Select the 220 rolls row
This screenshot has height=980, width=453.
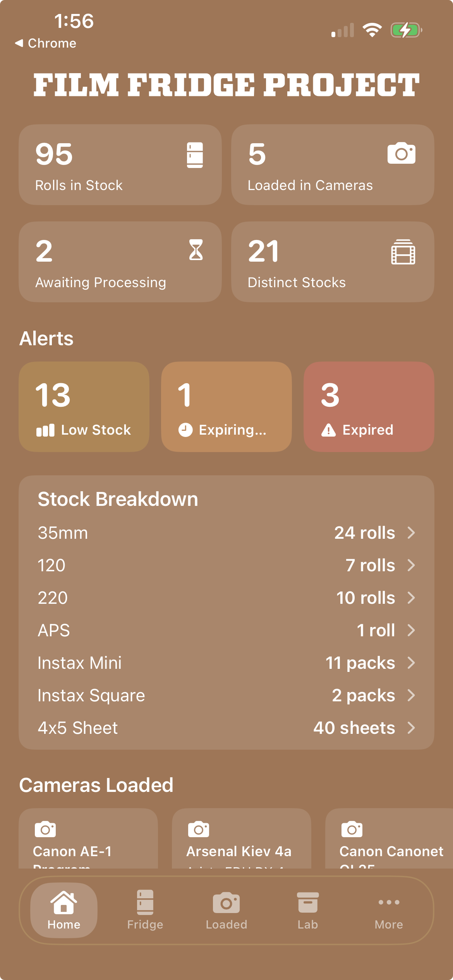click(226, 598)
